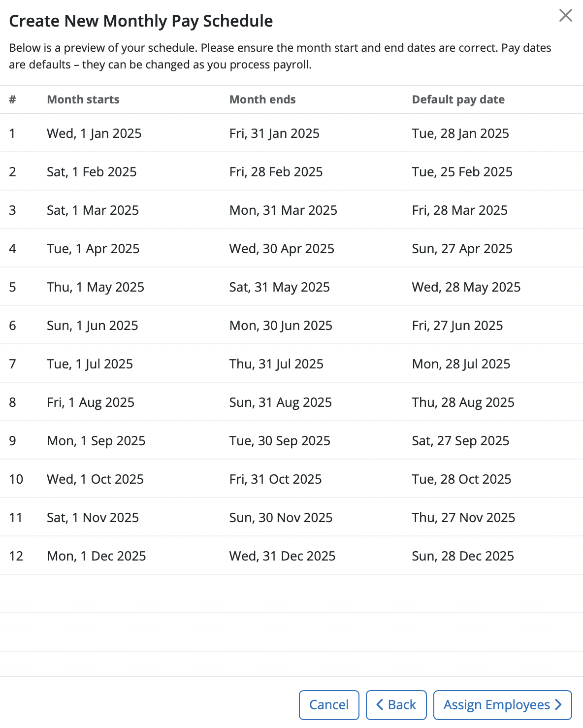
Task: Click Assign Employees button
Action: pos(502,705)
